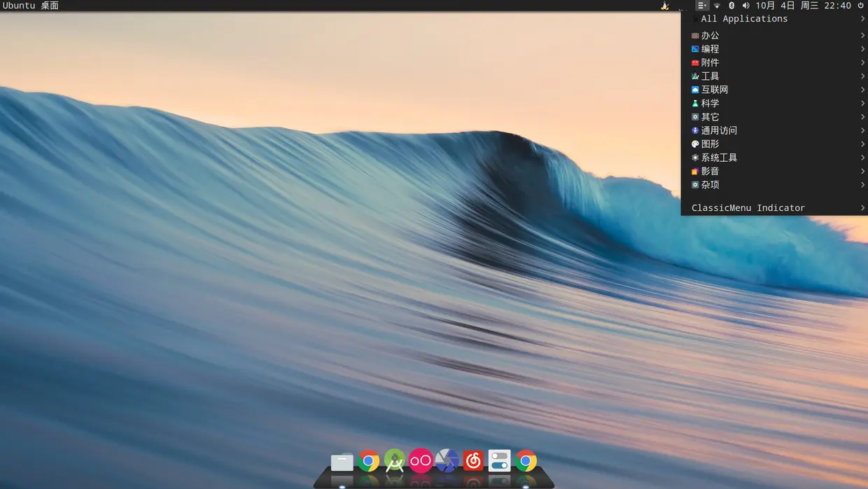This screenshot has width=868, height=489.
Task: Launch Chrome icon at the dock's right end
Action: pos(526,461)
